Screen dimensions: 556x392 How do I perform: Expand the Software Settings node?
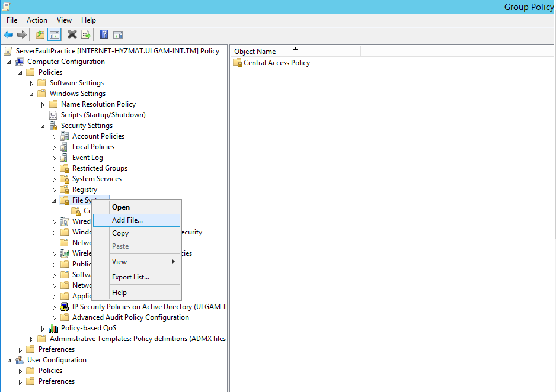tap(31, 83)
